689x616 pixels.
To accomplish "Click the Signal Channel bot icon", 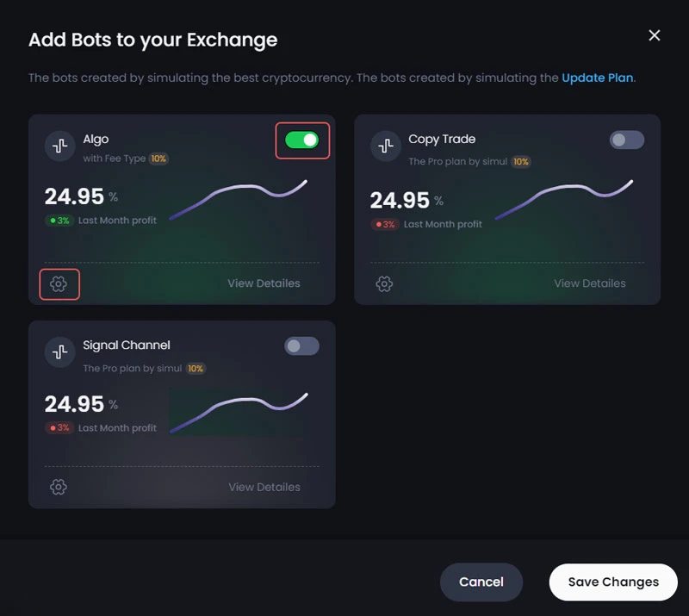I will point(59,352).
